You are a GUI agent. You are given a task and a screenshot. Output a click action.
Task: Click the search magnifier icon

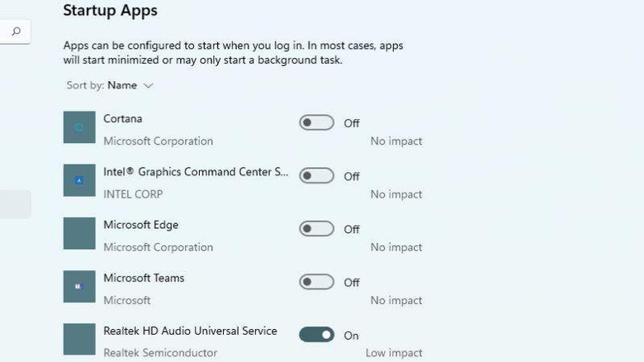[16, 32]
